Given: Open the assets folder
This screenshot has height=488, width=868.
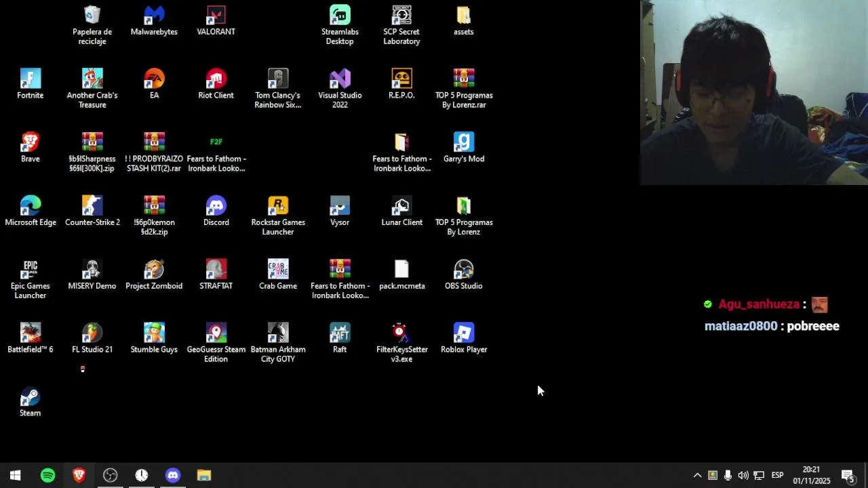Looking at the screenshot, I should (464, 20).
